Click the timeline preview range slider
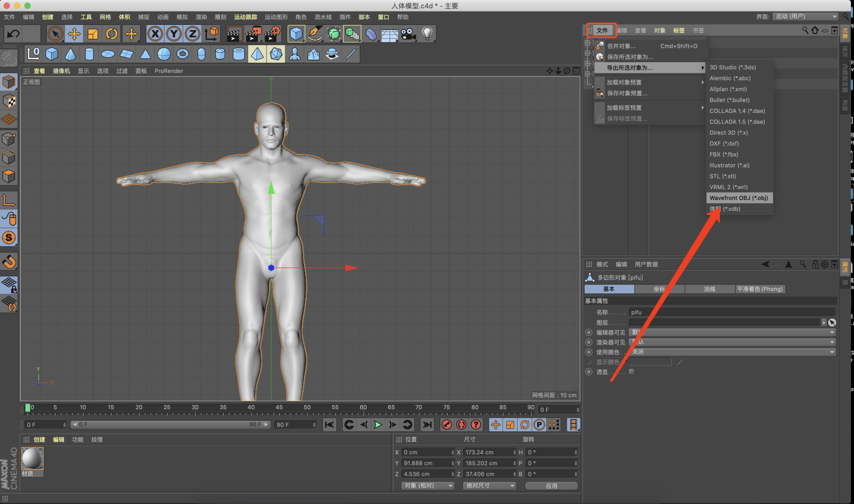The height and width of the screenshot is (504, 854). click(x=171, y=425)
